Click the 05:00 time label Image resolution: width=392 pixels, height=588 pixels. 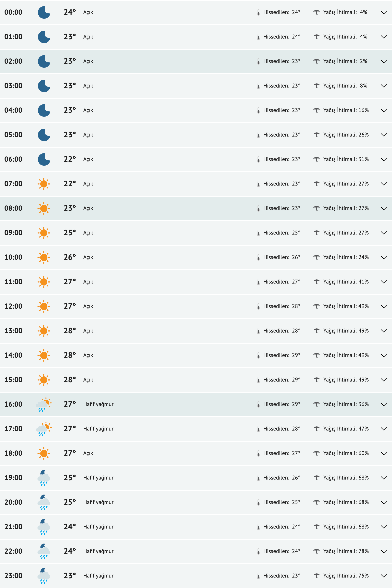(x=13, y=135)
